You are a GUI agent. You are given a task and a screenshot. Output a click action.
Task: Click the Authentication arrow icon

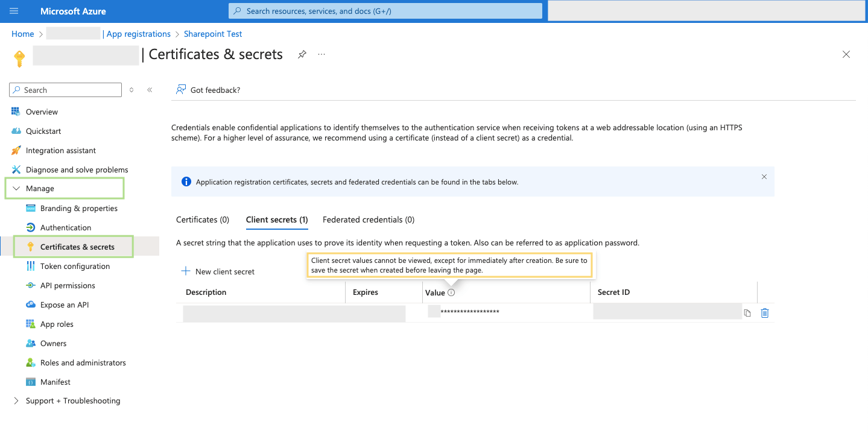point(31,227)
